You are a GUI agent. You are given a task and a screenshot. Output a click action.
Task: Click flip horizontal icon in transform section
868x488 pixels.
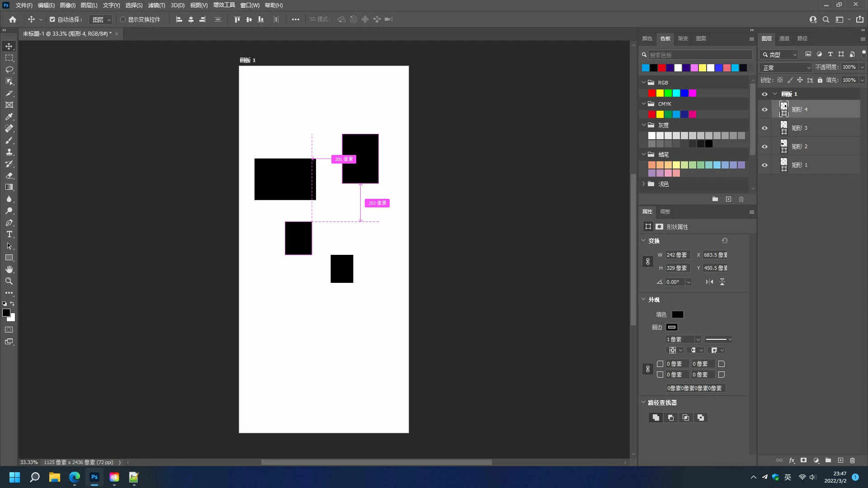709,282
